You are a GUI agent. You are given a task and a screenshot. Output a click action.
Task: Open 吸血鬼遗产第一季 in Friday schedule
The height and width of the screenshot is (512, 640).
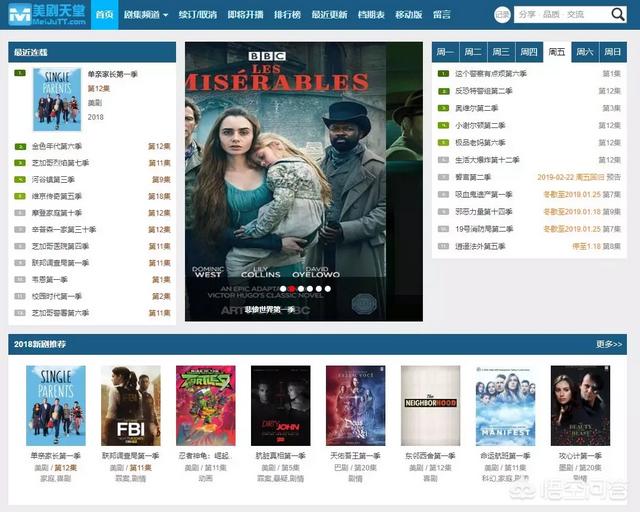[x=484, y=194]
